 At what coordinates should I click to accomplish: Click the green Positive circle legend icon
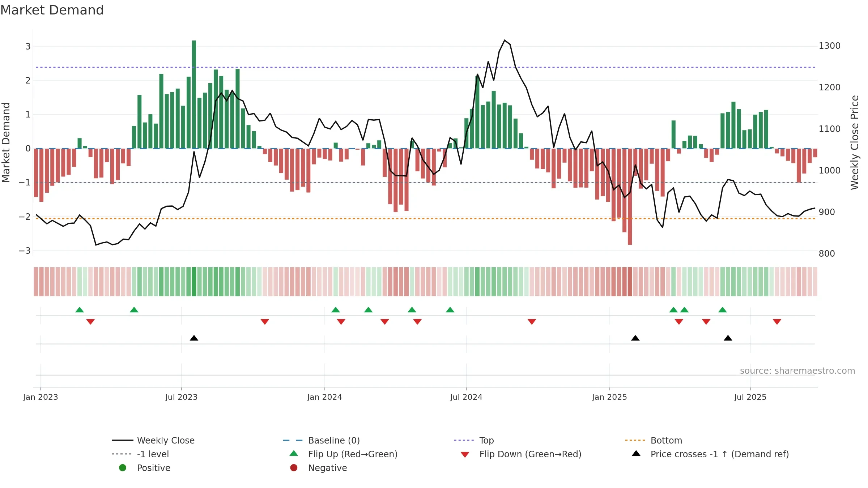click(x=123, y=468)
